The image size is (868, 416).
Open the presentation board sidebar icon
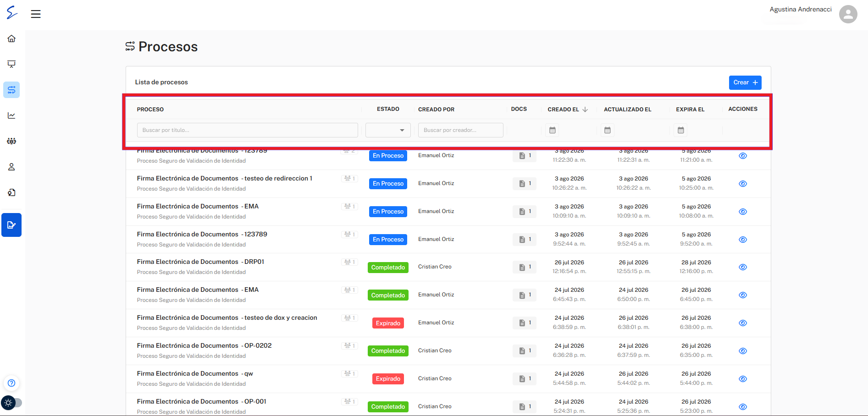pos(11,64)
